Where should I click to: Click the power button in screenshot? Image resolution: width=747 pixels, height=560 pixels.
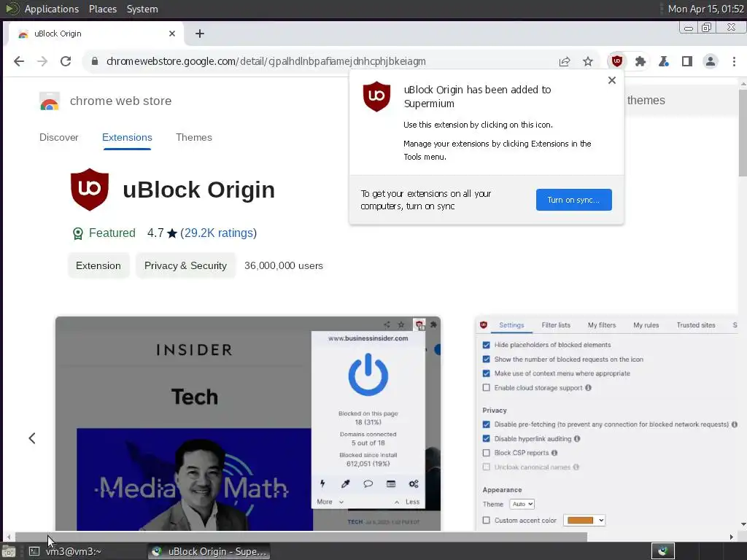[x=368, y=375]
